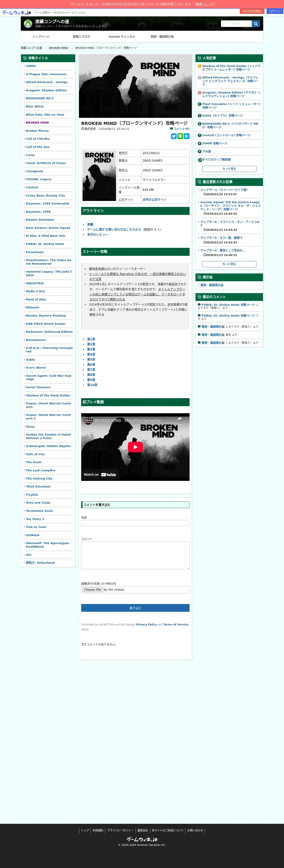284x868 pixels.
Task: Open Crime Boss: Rockay City entry
Action: pyautogui.click(x=46, y=195)
